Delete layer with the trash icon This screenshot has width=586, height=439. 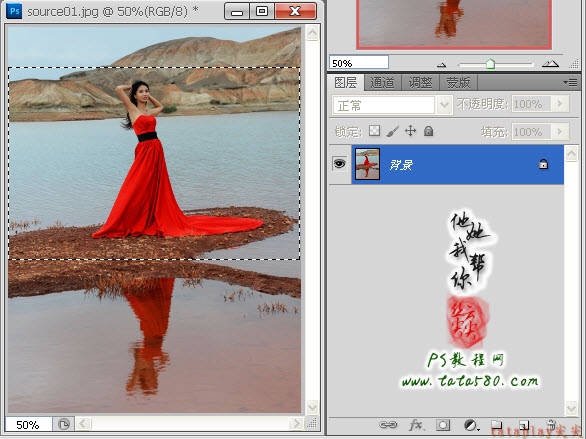pos(551,425)
